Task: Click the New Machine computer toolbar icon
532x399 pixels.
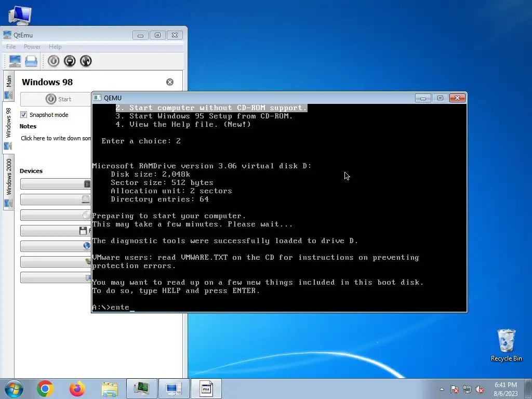Action: 15,61
